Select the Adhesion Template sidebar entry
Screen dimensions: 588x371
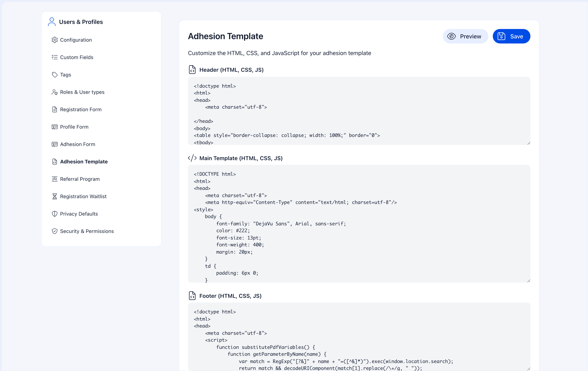84,162
